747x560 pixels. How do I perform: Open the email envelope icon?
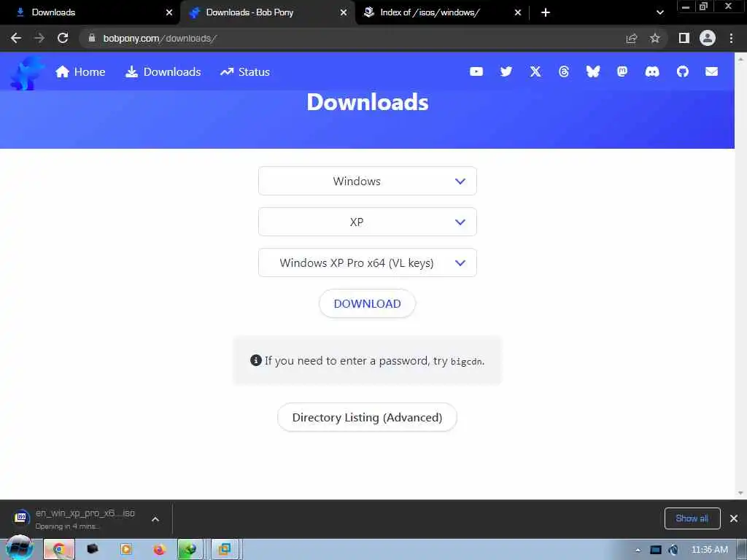712,71
